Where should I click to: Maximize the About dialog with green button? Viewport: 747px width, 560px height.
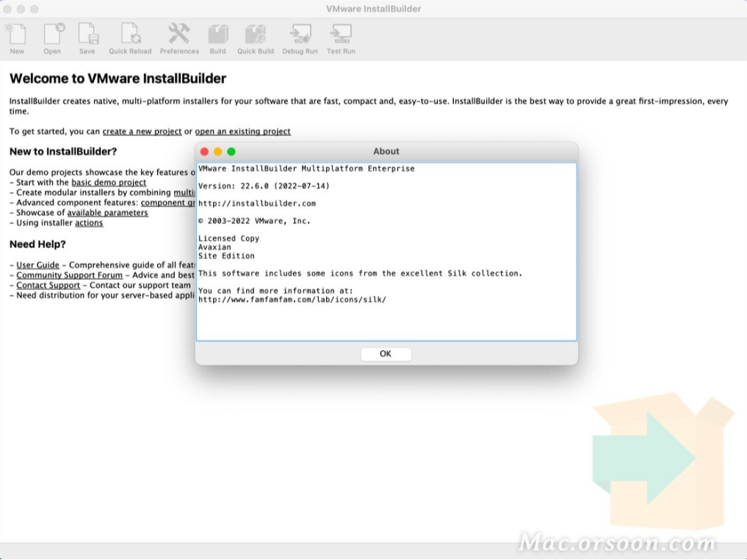coord(231,151)
